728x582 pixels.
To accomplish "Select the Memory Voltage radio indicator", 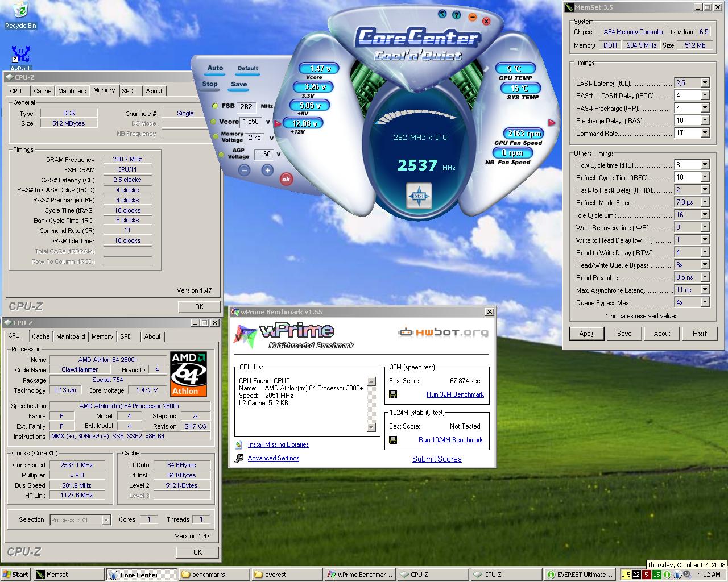I will pos(216,137).
